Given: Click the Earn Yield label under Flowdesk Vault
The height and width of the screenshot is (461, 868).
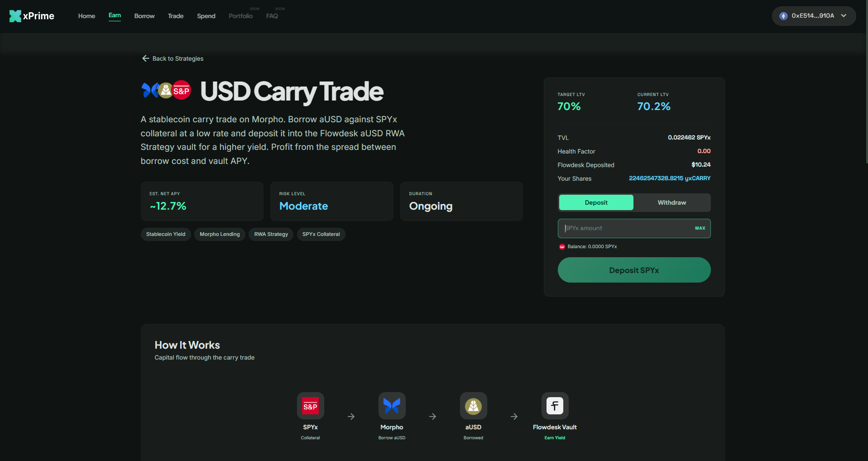Looking at the screenshot, I should (555, 438).
